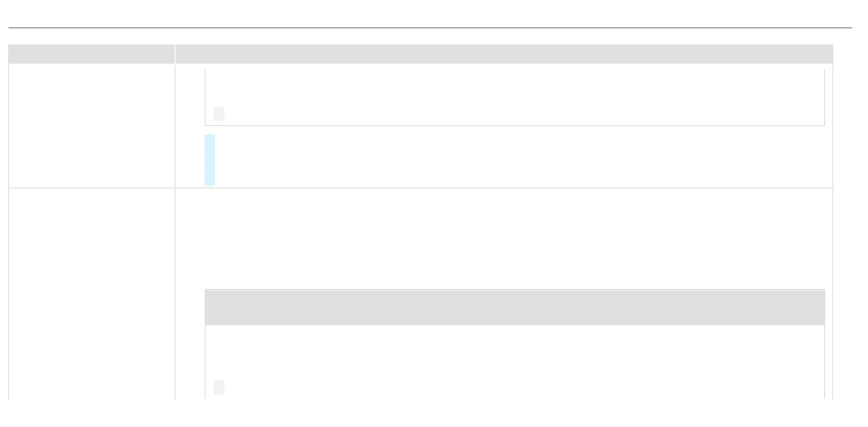Screen dimensions: 868x427
Task: Click the blank left cell of the second table row
Action: [91, 294]
